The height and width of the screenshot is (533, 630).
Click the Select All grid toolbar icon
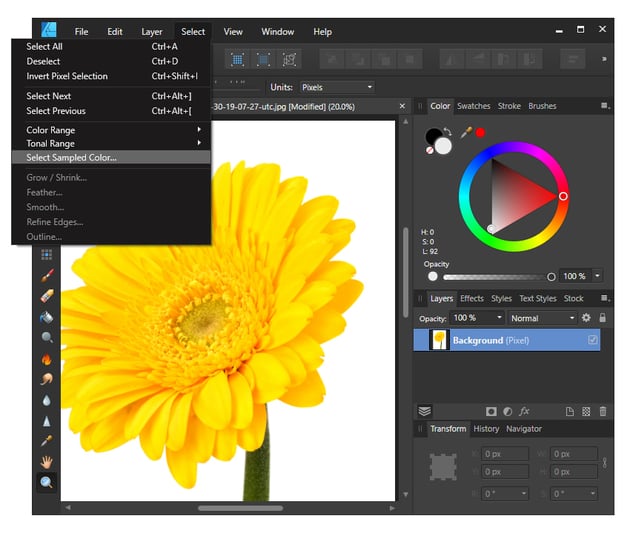pos(237,60)
